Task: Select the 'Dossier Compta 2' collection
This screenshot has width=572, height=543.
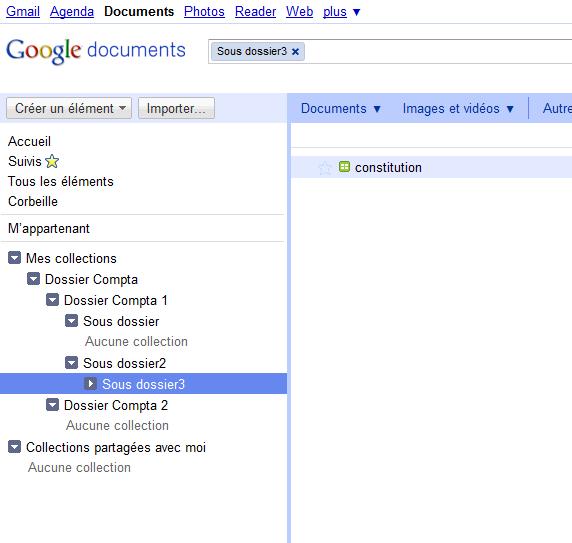Action: click(x=116, y=405)
